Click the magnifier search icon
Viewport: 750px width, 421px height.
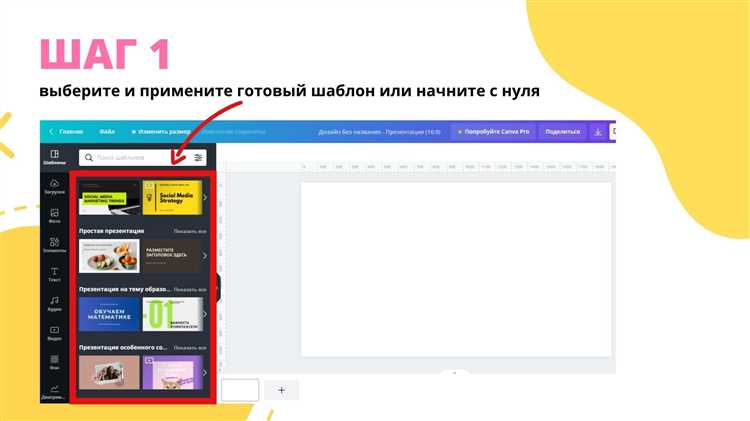88,157
